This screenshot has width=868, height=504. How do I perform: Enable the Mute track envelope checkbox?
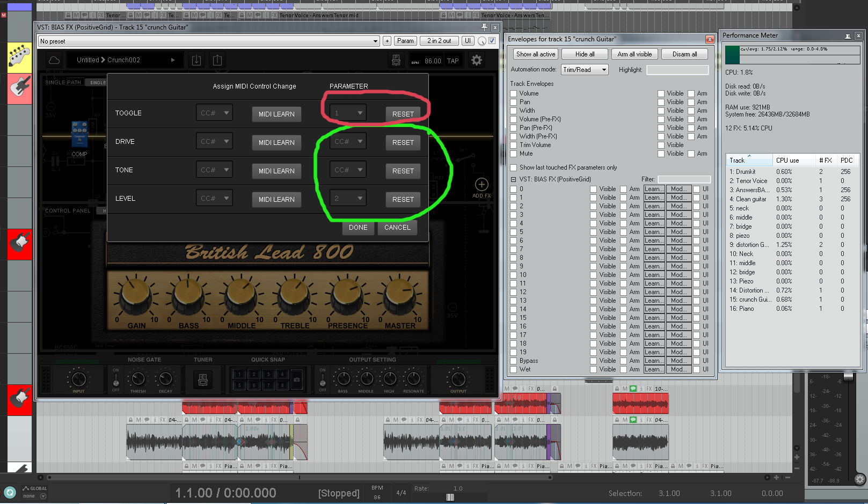(x=514, y=154)
